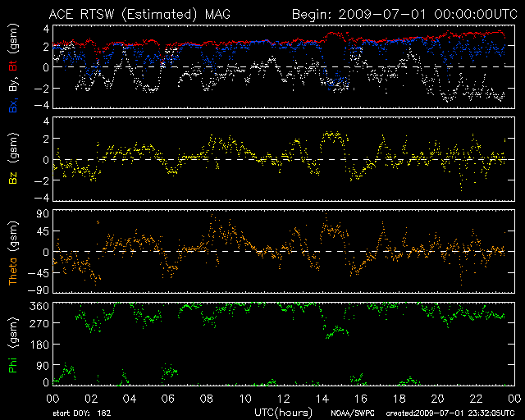
Task: Click the '22' hour tick label
Action: (x=476, y=399)
